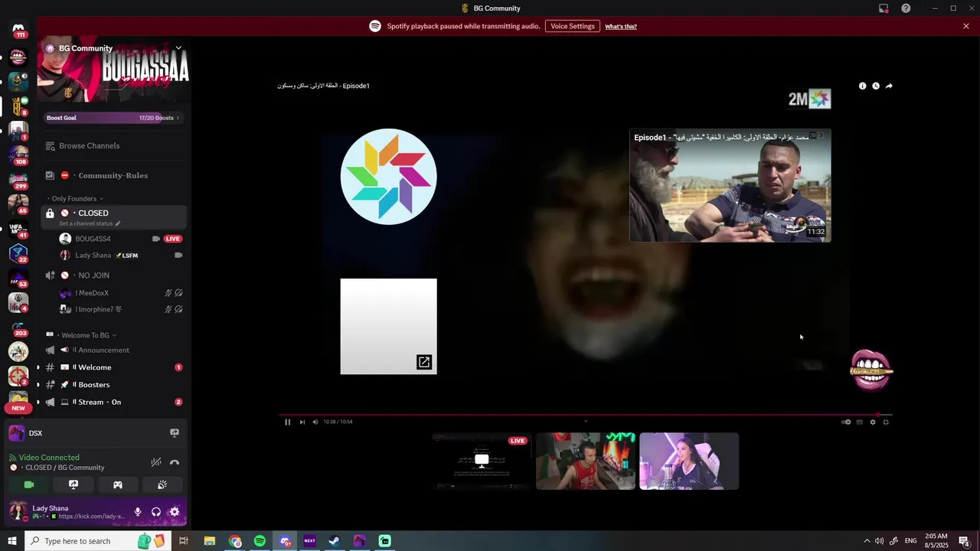Click the video share arrow icon
The width and height of the screenshot is (980, 551).
(x=889, y=86)
